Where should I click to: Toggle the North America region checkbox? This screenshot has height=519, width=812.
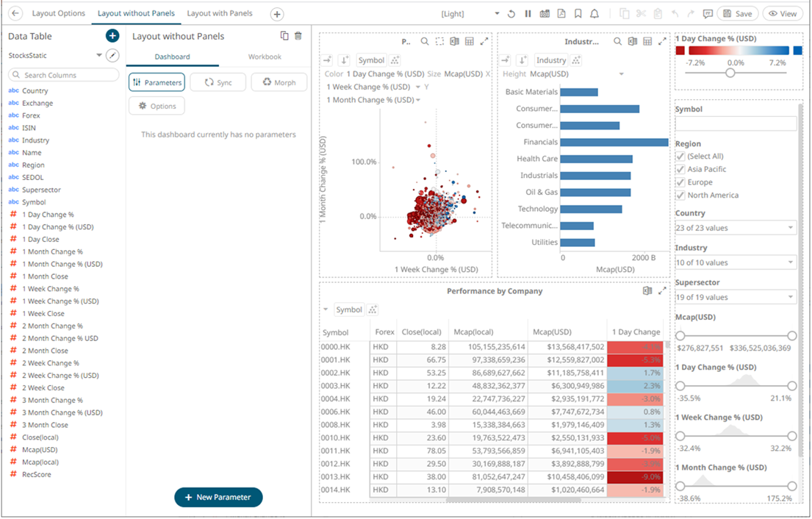(x=680, y=196)
